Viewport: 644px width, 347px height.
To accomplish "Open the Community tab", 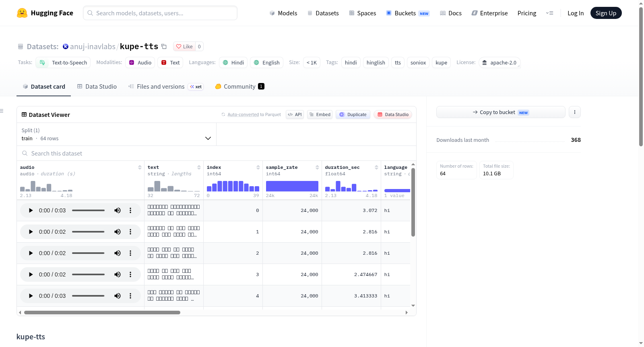I will click(239, 87).
